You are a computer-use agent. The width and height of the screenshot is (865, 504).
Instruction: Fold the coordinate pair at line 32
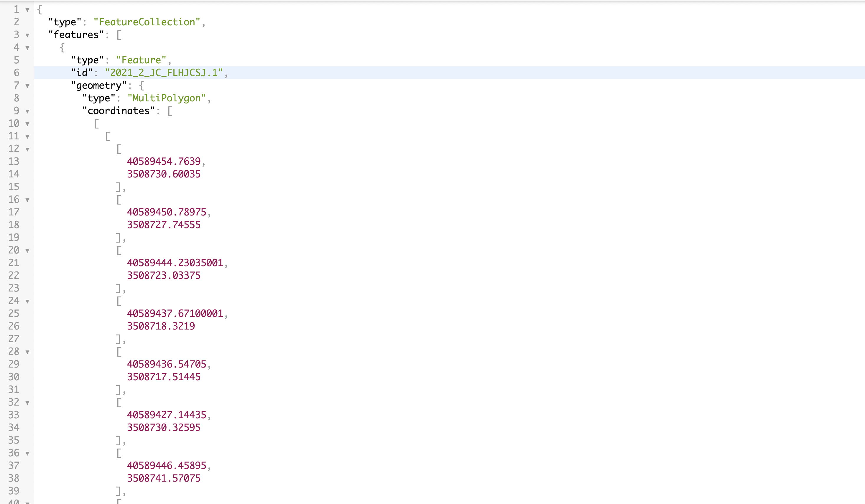coord(27,403)
